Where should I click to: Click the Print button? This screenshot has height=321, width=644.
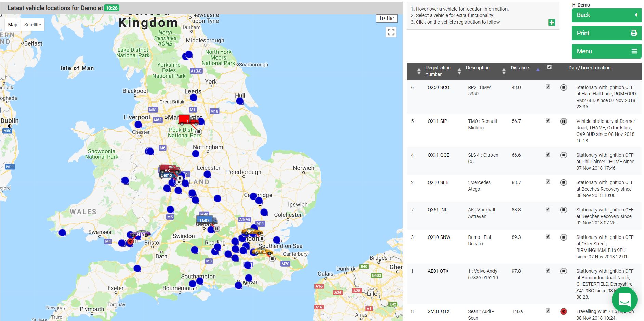coord(606,33)
